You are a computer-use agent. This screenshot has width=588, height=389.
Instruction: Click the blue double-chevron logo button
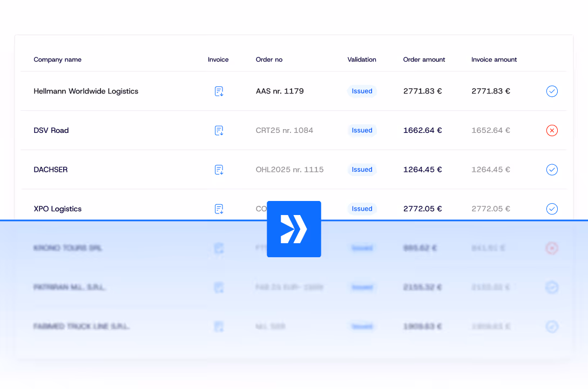pyautogui.click(x=294, y=229)
